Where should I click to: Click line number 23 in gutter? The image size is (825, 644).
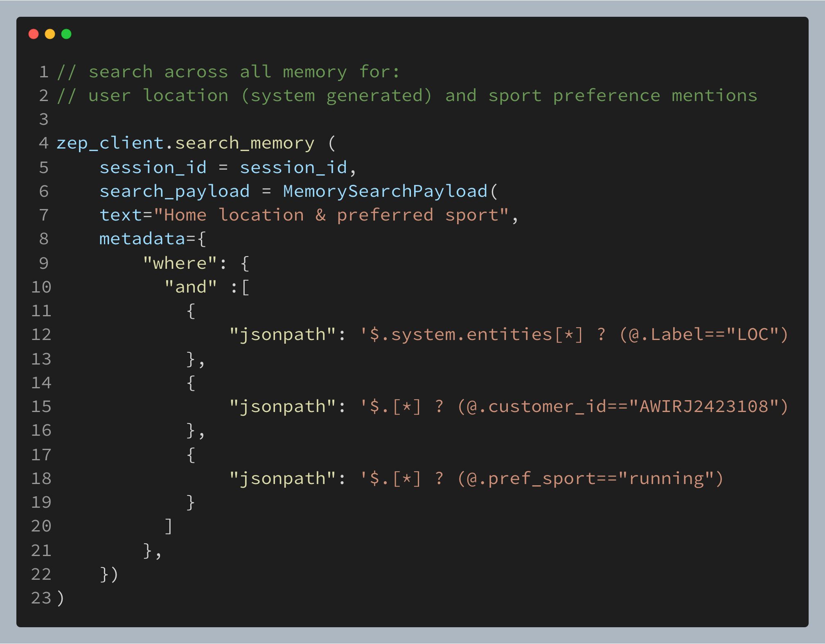[41, 598]
